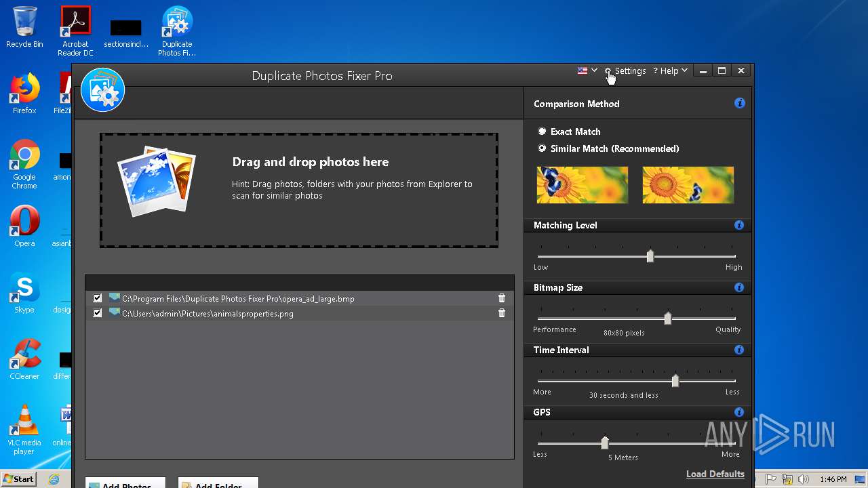The width and height of the screenshot is (868, 488).
Task: Click the 30 seconds and less label
Action: point(623,395)
